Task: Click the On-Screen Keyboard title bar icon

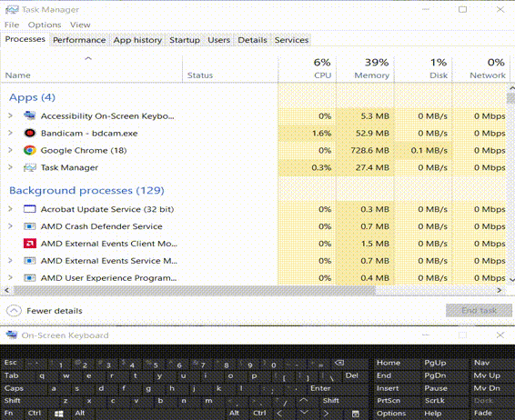Action: 12,335
